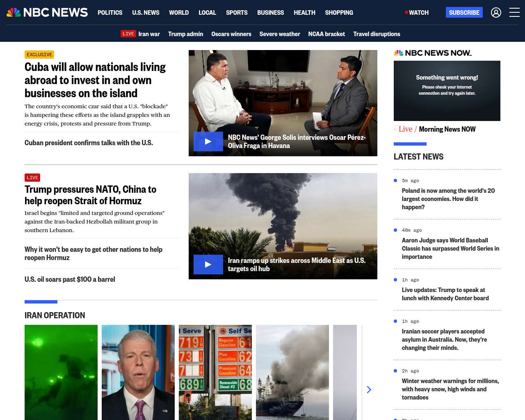Click the night-vision green soldier thumbnail
This screenshot has height=420, width=525.
point(61,372)
